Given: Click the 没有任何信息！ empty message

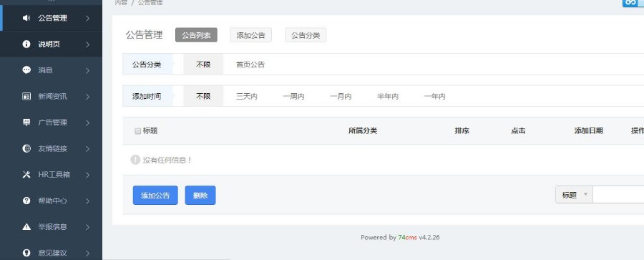Looking at the screenshot, I should (167, 160).
